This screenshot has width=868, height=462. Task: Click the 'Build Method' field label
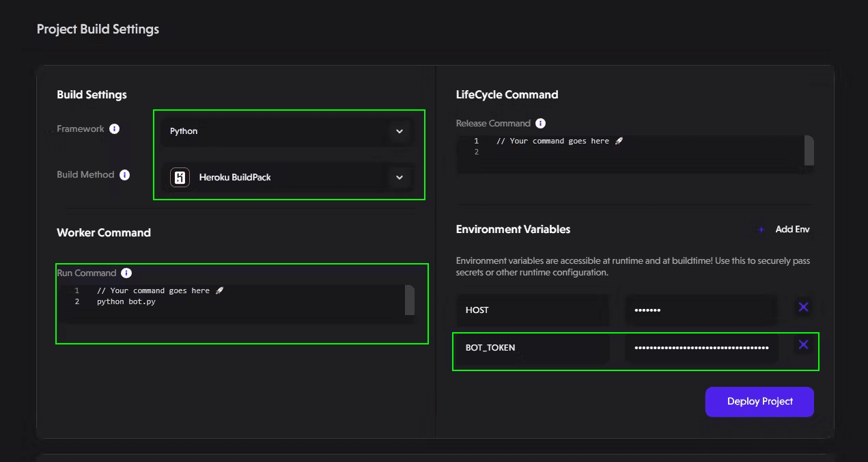85,175
